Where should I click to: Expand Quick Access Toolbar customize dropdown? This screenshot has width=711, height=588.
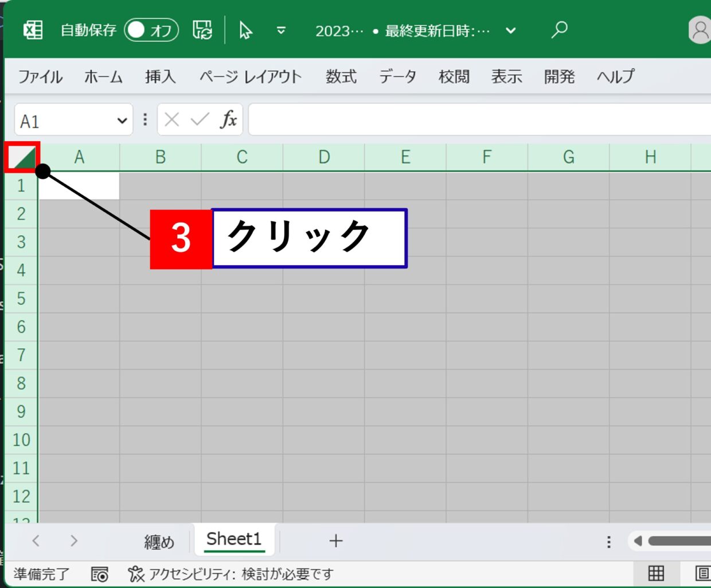click(281, 30)
